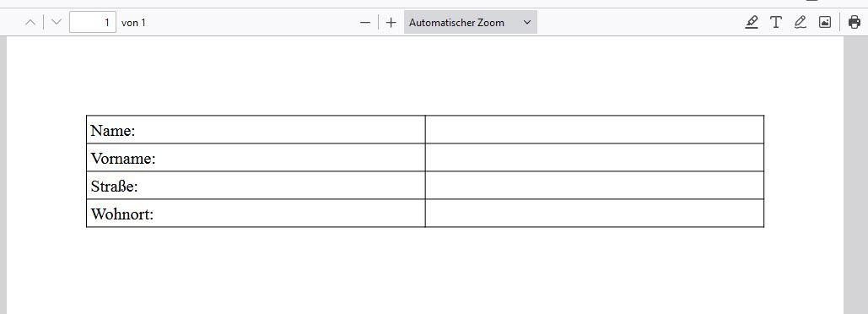Click the empty cell beside Name

tap(595, 130)
